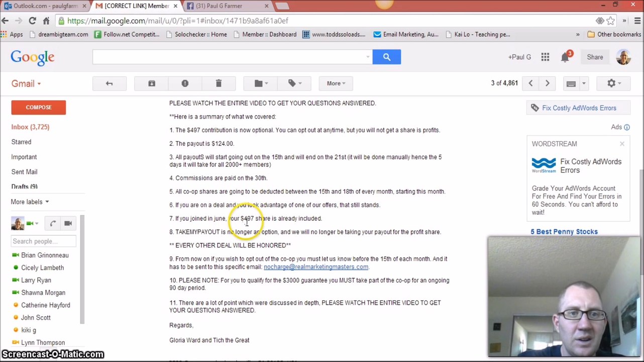Open the input tools keyboard icon
The width and height of the screenshot is (644, 362).
pos(571,83)
